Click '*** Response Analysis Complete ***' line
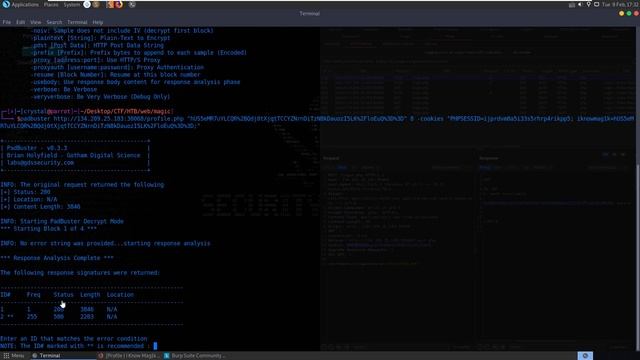The image size is (640, 360). coord(57,258)
